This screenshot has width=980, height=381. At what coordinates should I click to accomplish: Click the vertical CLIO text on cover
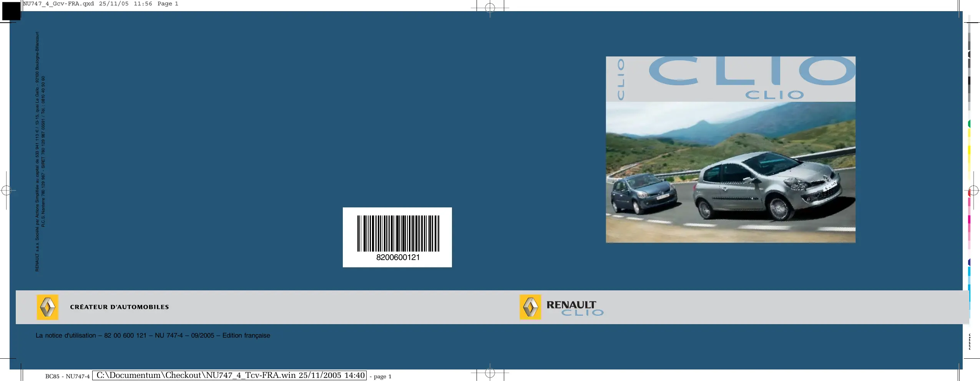[620, 79]
